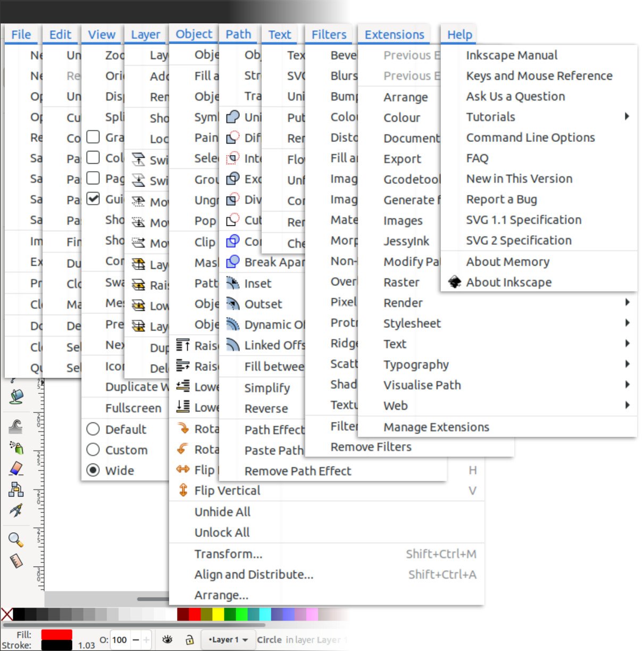Click the no-color X palette swatch

[6, 615]
